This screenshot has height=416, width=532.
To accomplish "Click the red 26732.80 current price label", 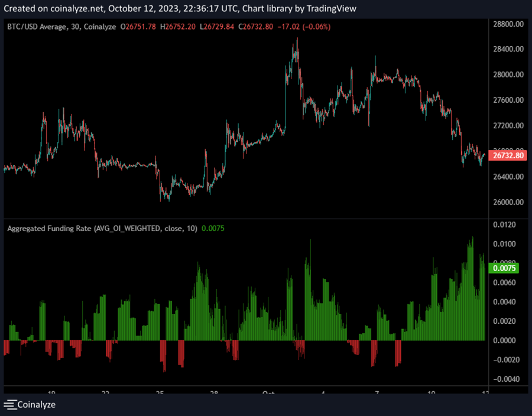I will 508,156.
